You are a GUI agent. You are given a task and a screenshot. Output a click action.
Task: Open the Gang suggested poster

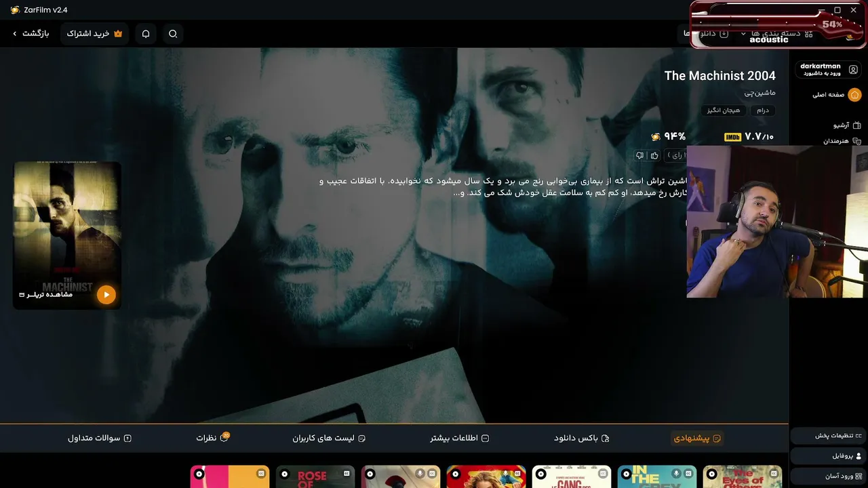[572, 477]
